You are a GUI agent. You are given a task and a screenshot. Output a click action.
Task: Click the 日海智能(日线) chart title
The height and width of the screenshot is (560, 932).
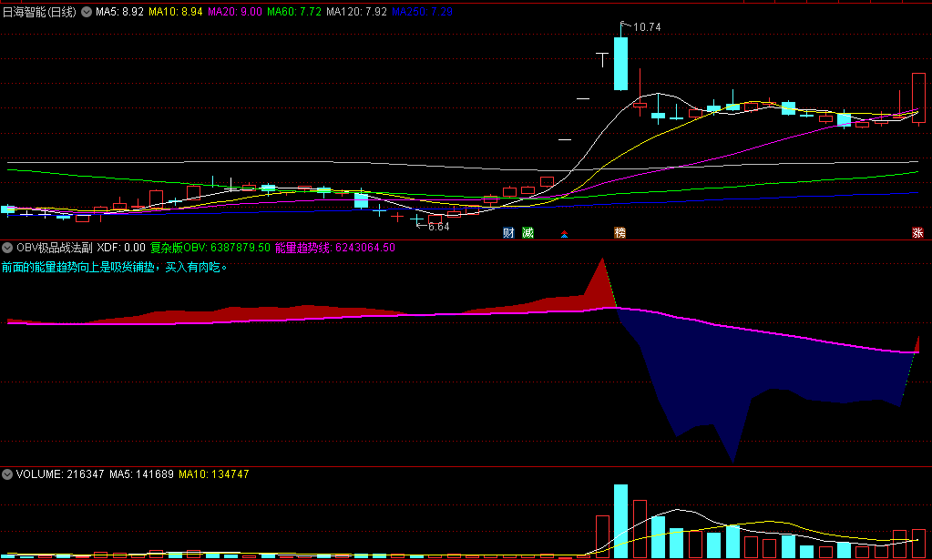[x=40, y=12]
